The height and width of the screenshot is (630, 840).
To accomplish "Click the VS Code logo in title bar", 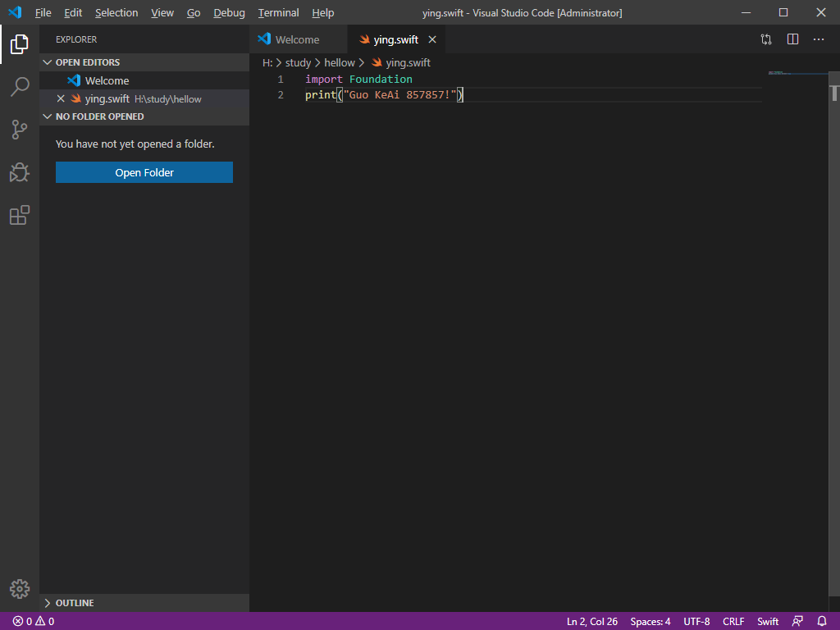I will pyautogui.click(x=15, y=12).
